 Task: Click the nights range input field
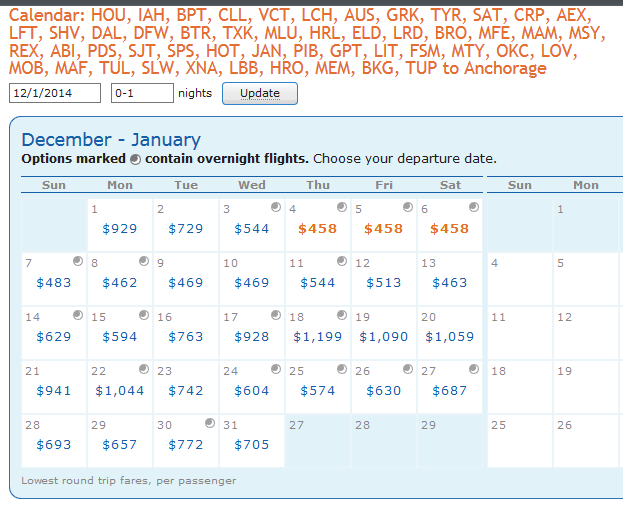[141, 93]
